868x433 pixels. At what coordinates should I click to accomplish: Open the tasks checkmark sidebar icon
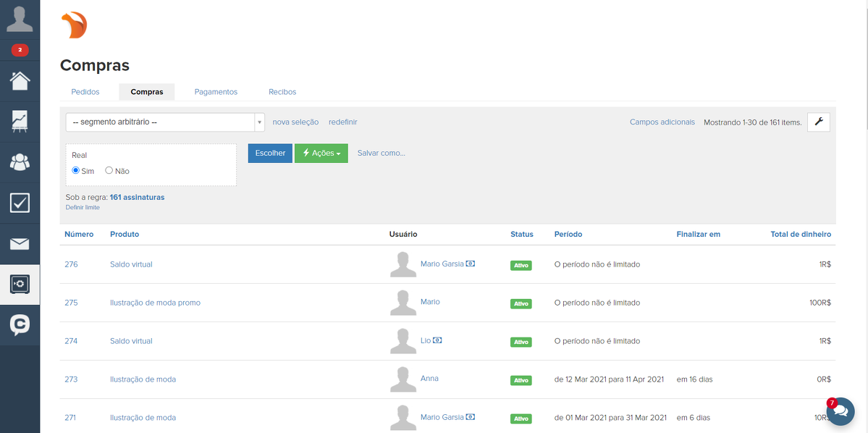20,203
